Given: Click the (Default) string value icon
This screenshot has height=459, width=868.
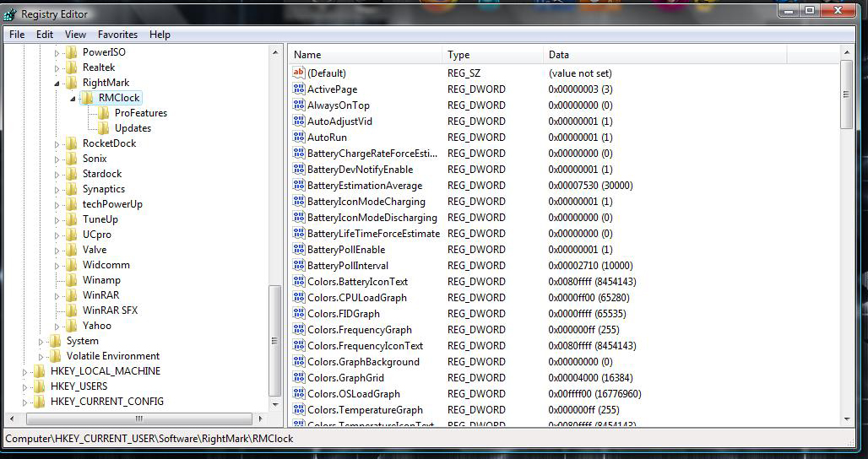Looking at the screenshot, I should (x=299, y=73).
